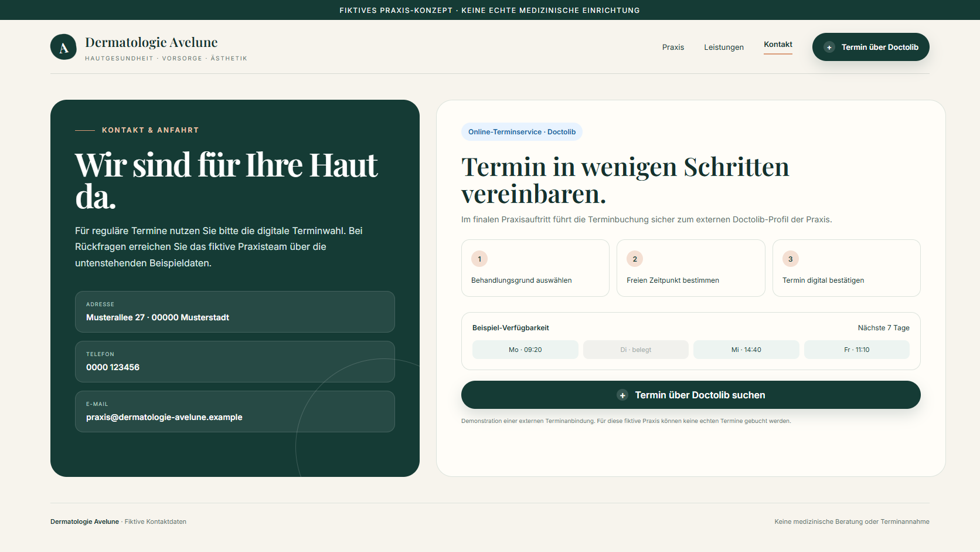Click the address 'Musterallee 27 · 00000 Musterstadt'
This screenshot has width=980, height=552.
(x=158, y=317)
